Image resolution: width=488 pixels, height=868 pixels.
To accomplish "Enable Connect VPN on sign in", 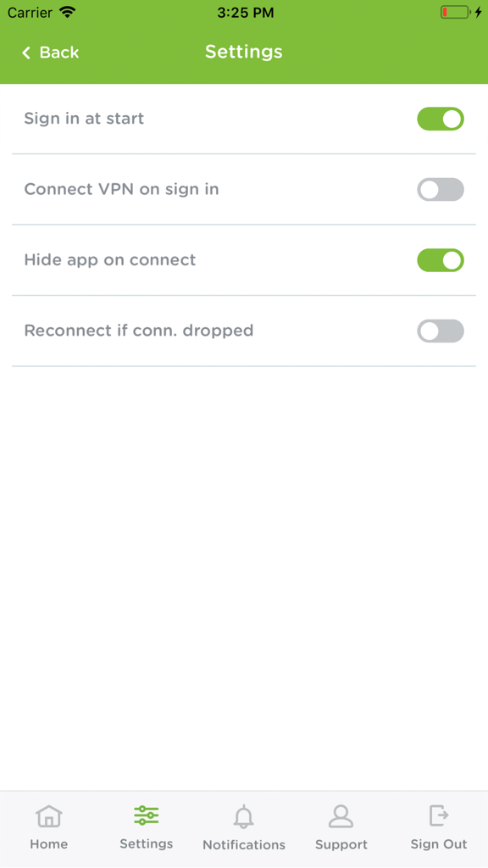I will [441, 190].
